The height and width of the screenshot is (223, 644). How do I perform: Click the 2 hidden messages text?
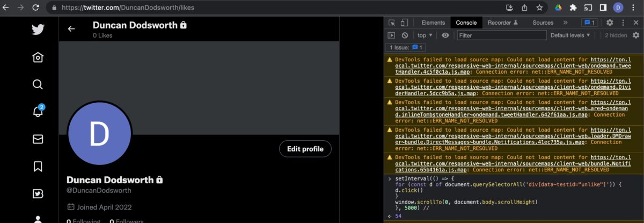pyautogui.click(x=616, y=35)
